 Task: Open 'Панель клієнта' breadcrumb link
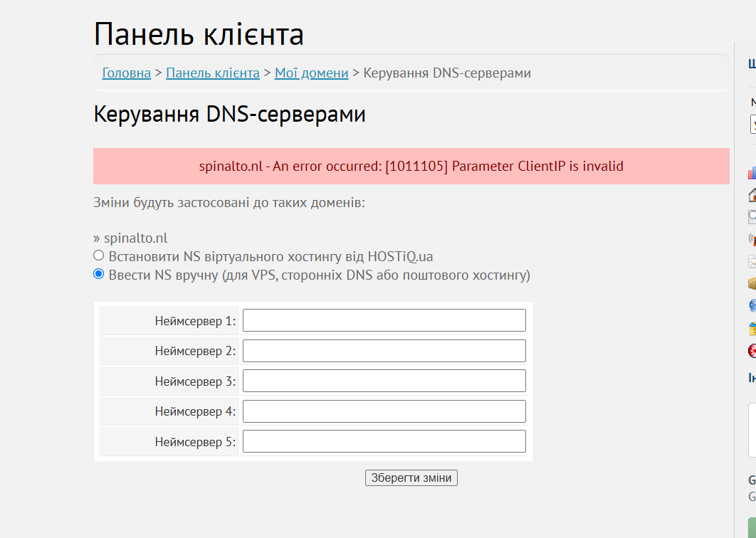[x=213, y=73]
